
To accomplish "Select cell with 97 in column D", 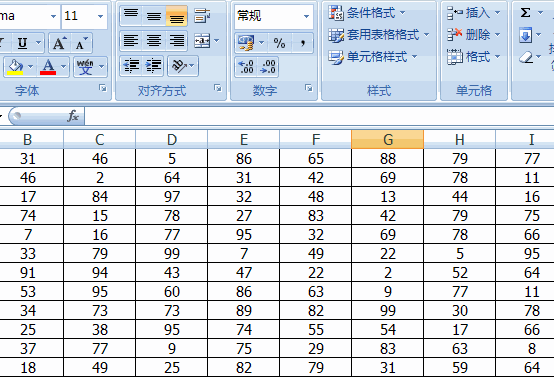I will tap(172, 196).
